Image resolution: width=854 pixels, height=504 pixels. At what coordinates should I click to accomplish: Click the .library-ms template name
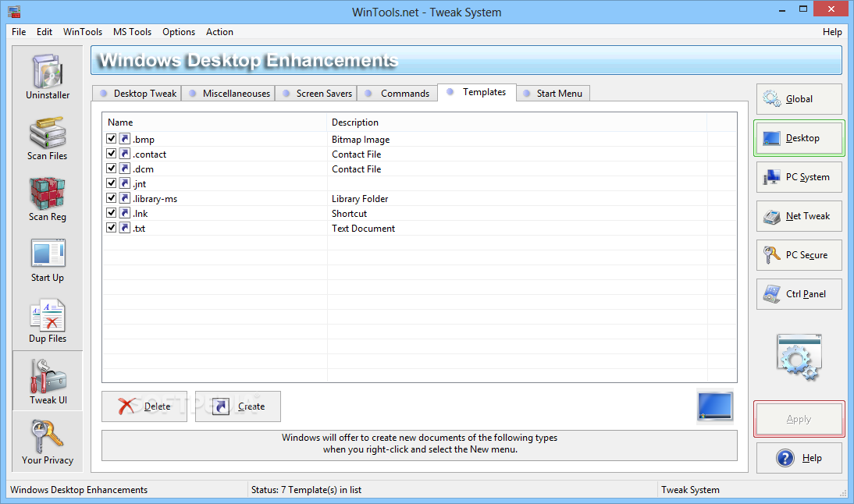pyautogui.click(x=155, y=199)
